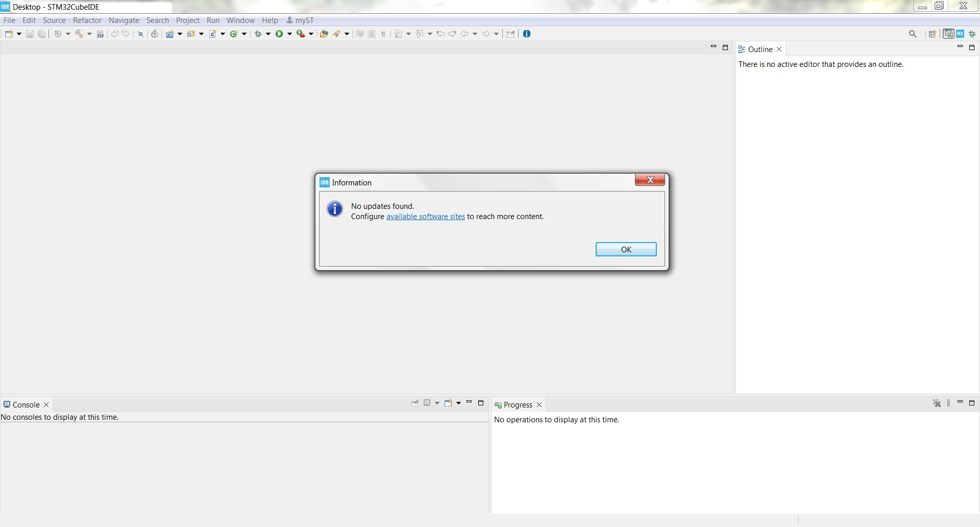Click the New C/C++ project icon
The image size is (980, 527).
170,34
